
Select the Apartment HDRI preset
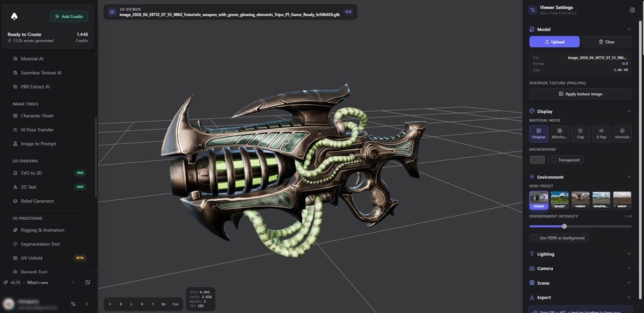[x=601, y=200]
